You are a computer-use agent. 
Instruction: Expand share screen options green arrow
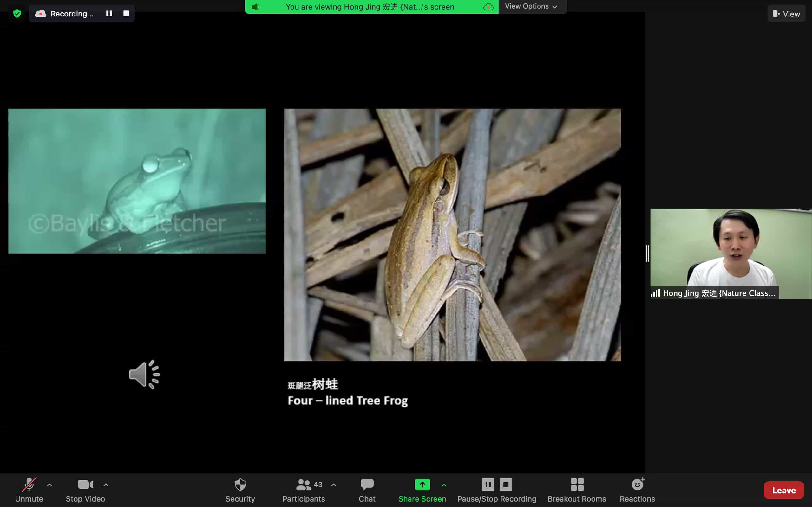pyautogui.click(x=444, y=485)
